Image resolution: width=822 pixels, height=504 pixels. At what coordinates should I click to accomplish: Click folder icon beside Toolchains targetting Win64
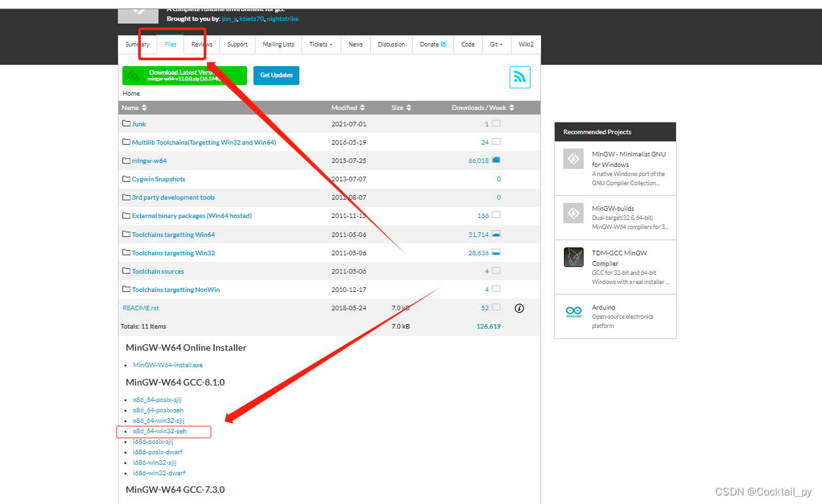pos(126,234)
